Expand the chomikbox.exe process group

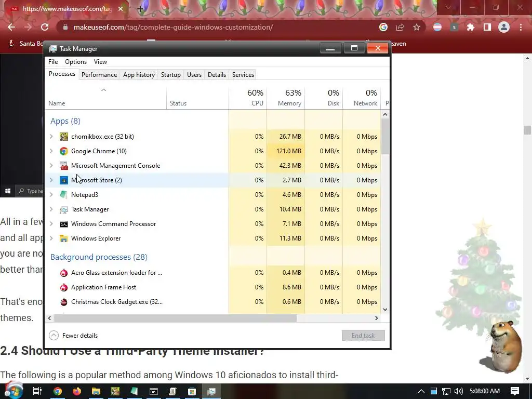point(51,137)
